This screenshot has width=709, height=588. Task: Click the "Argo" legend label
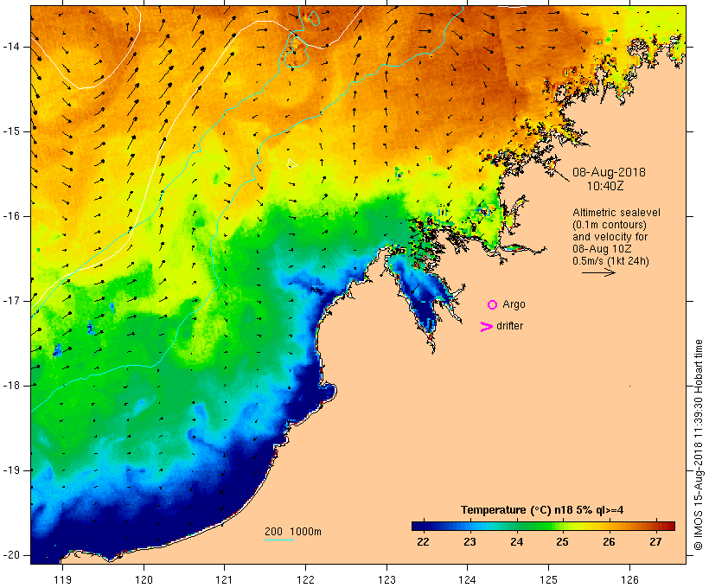(514, 305)
